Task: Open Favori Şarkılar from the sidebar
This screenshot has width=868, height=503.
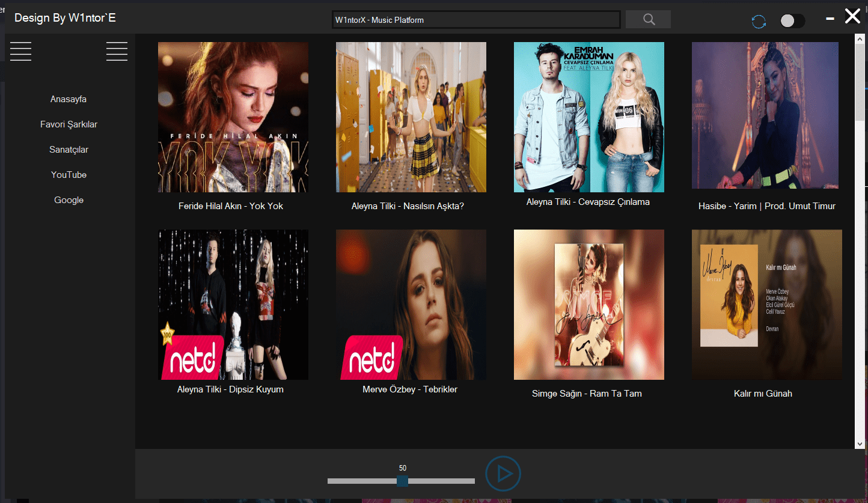Action: 69,124
